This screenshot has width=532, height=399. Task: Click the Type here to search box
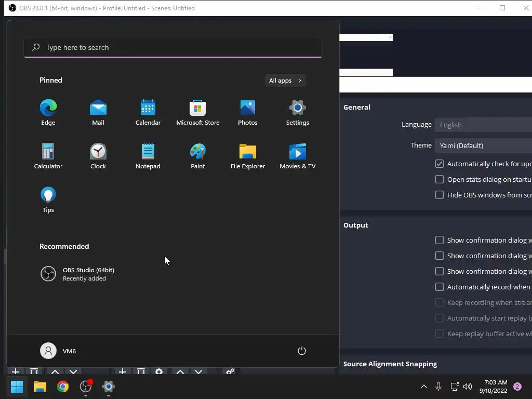(173, 47)
